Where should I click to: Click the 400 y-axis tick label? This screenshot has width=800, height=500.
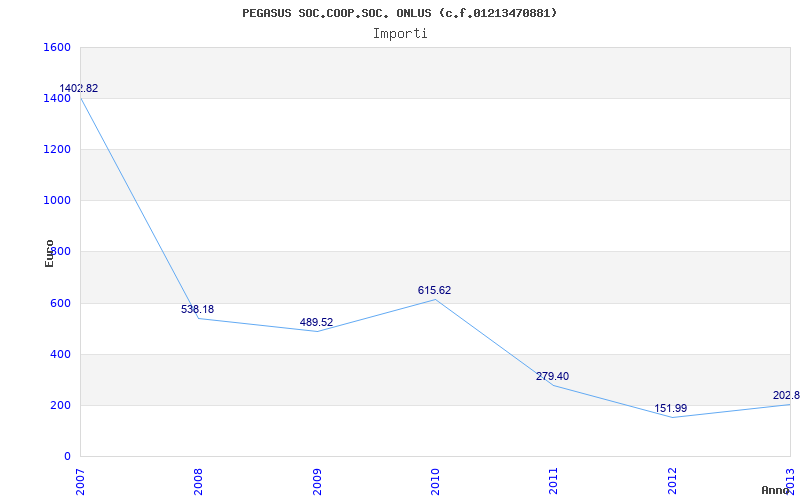tap(60, 354)
